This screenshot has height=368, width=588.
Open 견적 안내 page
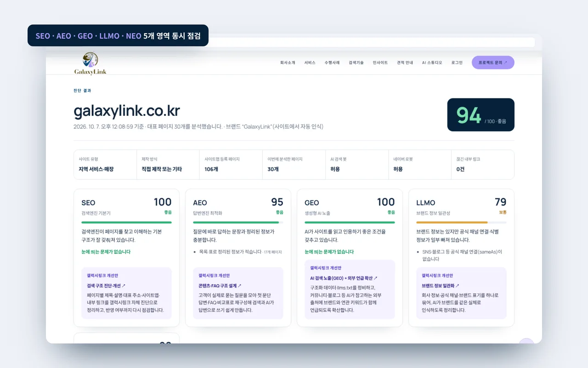pos(405,63)
